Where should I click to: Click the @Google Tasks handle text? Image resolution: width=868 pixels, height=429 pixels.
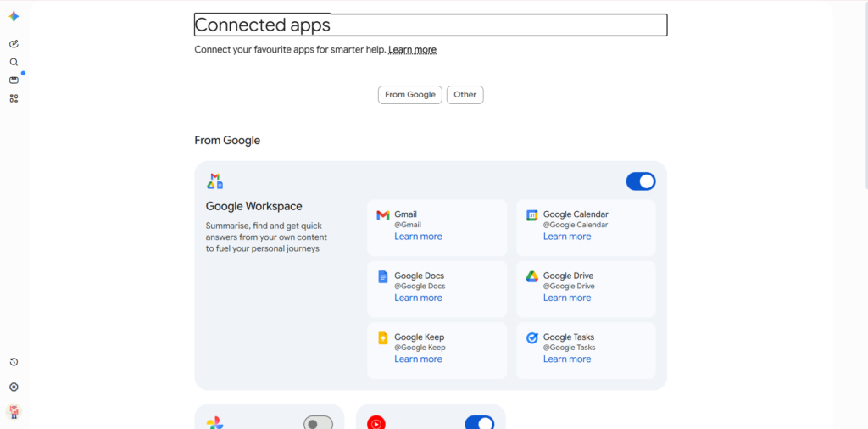(x=569, y=348)
